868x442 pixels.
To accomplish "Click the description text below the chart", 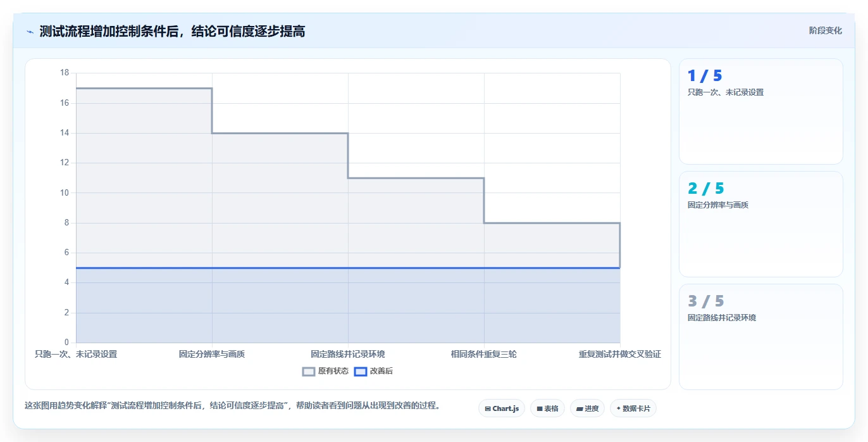I will [x=232, y=405].
